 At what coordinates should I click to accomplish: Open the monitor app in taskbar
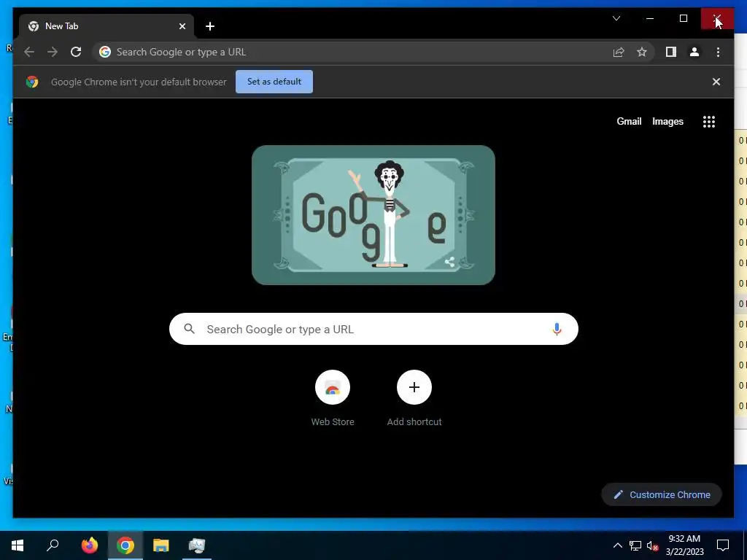pos(197,545)
